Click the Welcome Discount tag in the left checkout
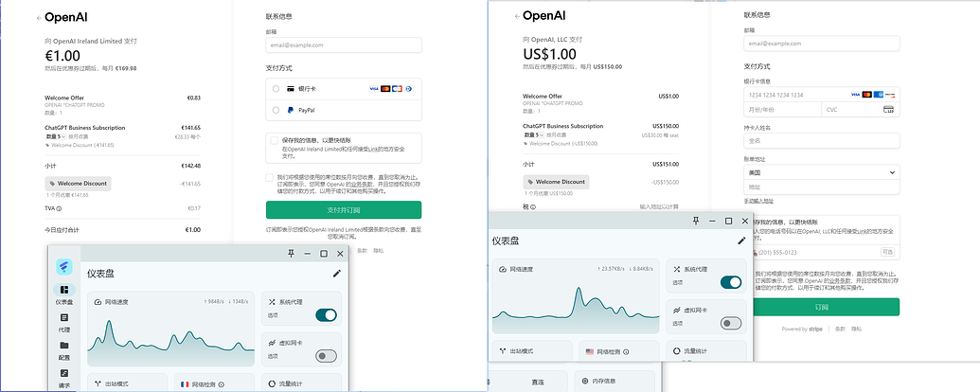The width and height of the screenshot is (980, 392). click(78, 184)
